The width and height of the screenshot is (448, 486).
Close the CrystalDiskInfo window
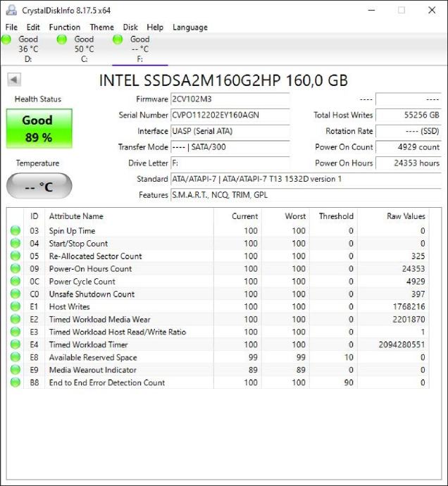pos(432,11)
